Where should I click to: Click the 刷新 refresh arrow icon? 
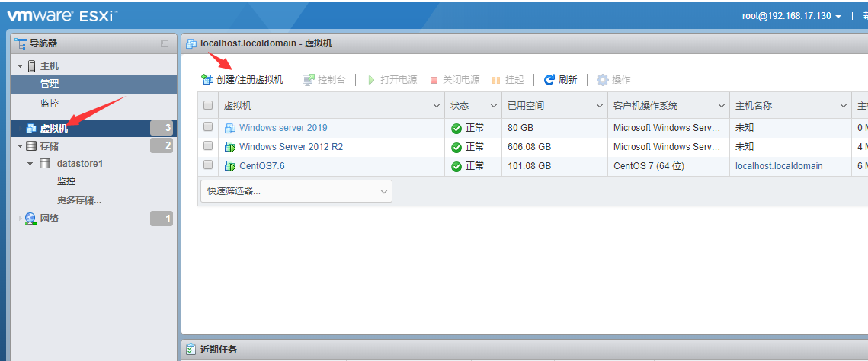[549, 80]
